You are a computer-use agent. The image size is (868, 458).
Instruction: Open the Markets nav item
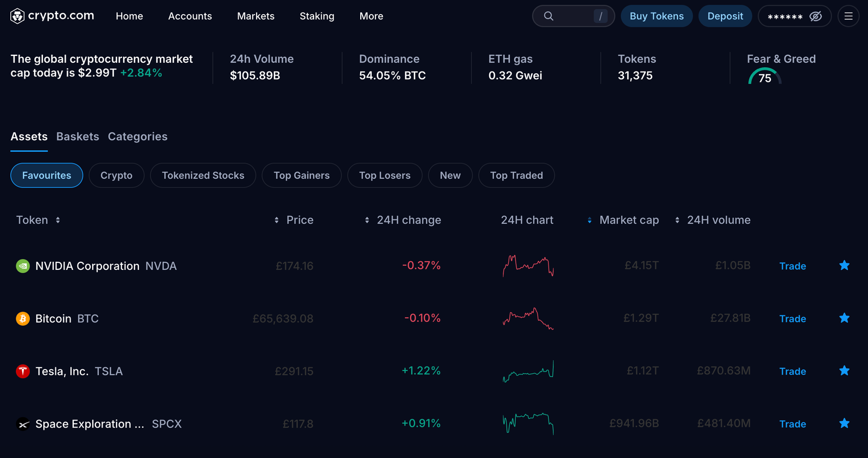pyautogui.click(x=256, y=16)
